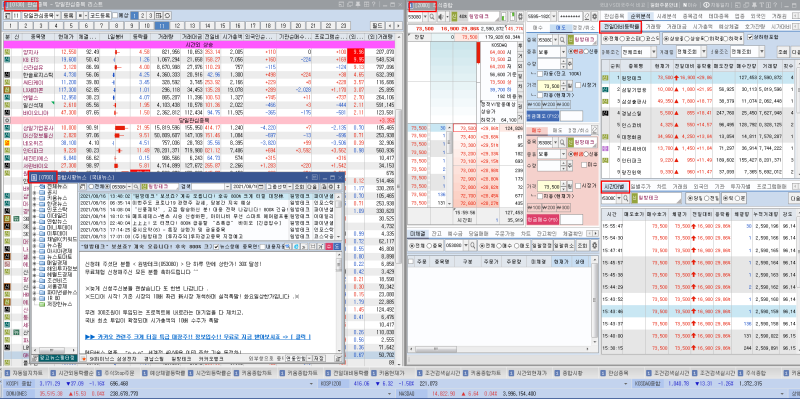800x399 pixels.
Task: Click the table layout icon next to group button 3
Action: click(x=159, y=15)
